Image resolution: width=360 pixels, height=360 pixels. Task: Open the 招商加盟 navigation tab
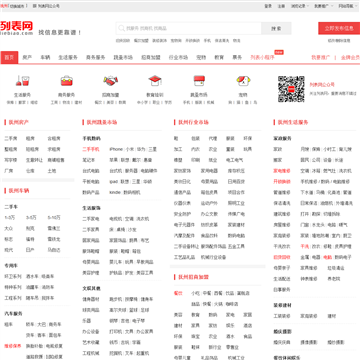pyautogui.click(x=151, y=57)
